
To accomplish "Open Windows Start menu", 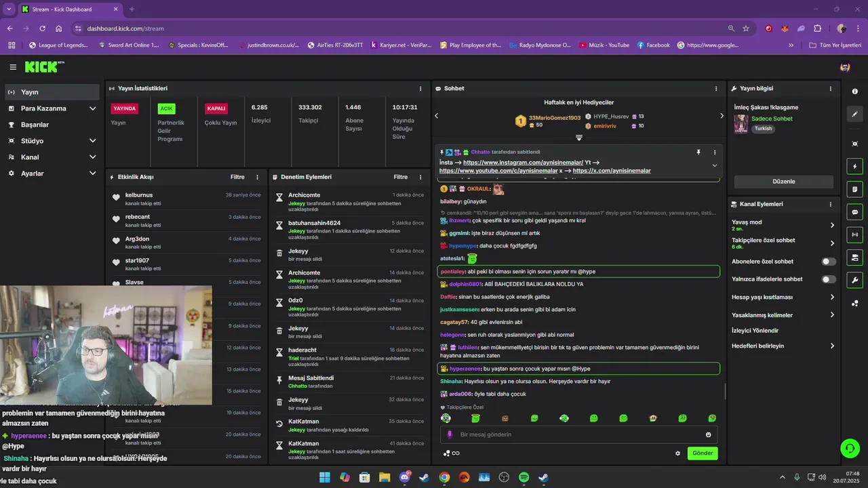I will point(325,477).
